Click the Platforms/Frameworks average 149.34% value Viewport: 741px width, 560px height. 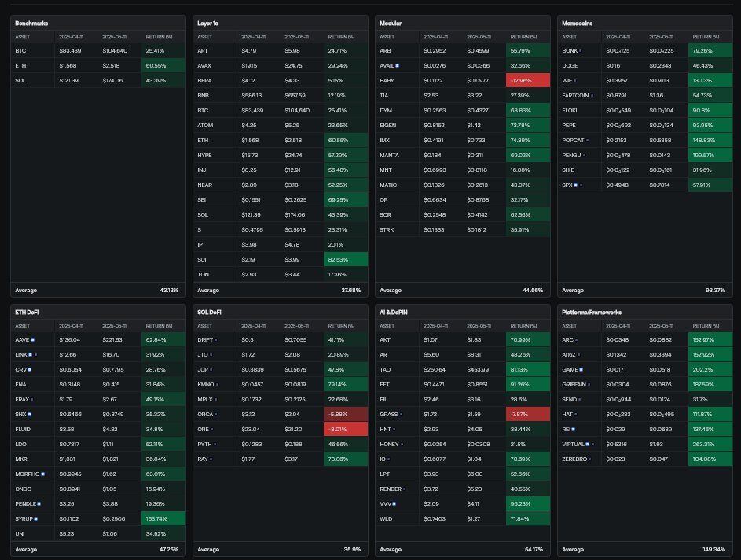[713, 550]
